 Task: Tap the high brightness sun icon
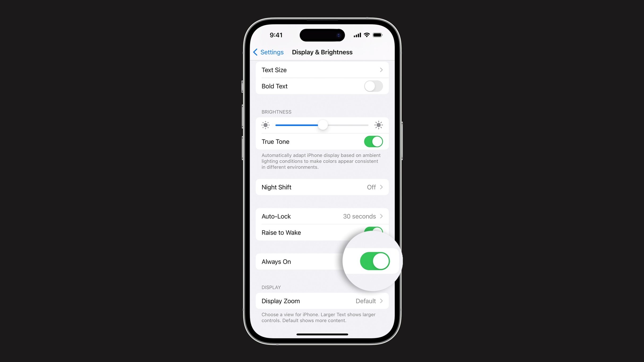pyautogui.click(x=379, y=125)
